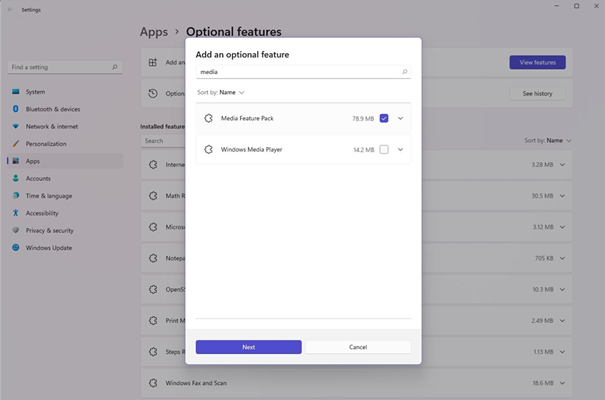Open Windows Update settings

(65, 248)
